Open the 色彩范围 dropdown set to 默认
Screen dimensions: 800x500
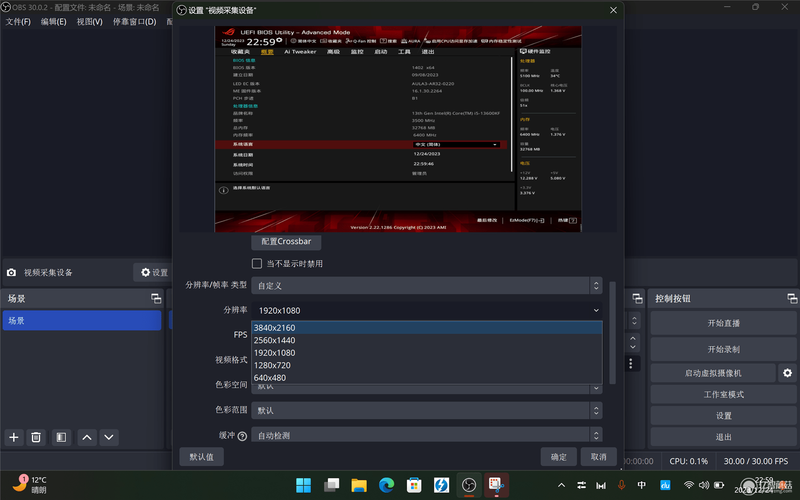click(x=427, y=410)
